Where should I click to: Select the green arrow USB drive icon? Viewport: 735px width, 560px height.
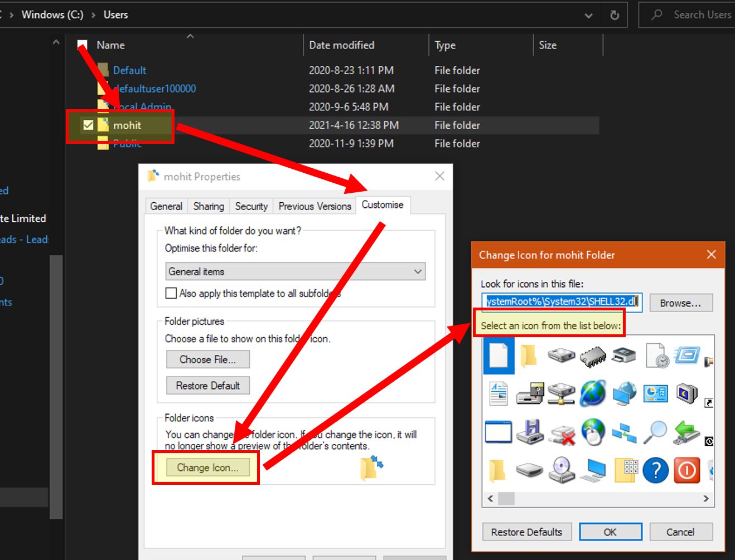pyautogui.click(x=686, y=432)
